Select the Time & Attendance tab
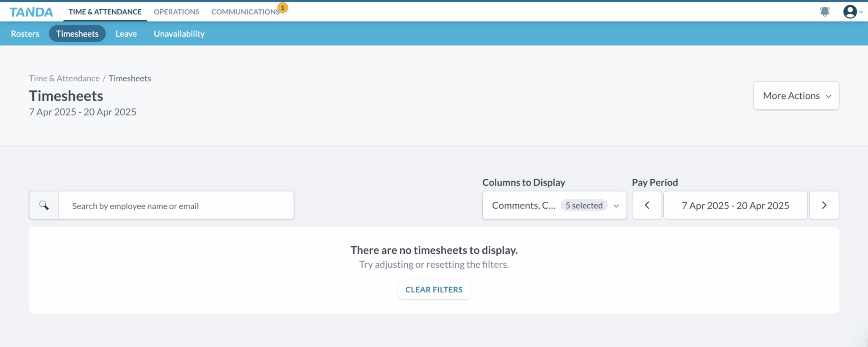Screen dimensions: 868x347 105,12
